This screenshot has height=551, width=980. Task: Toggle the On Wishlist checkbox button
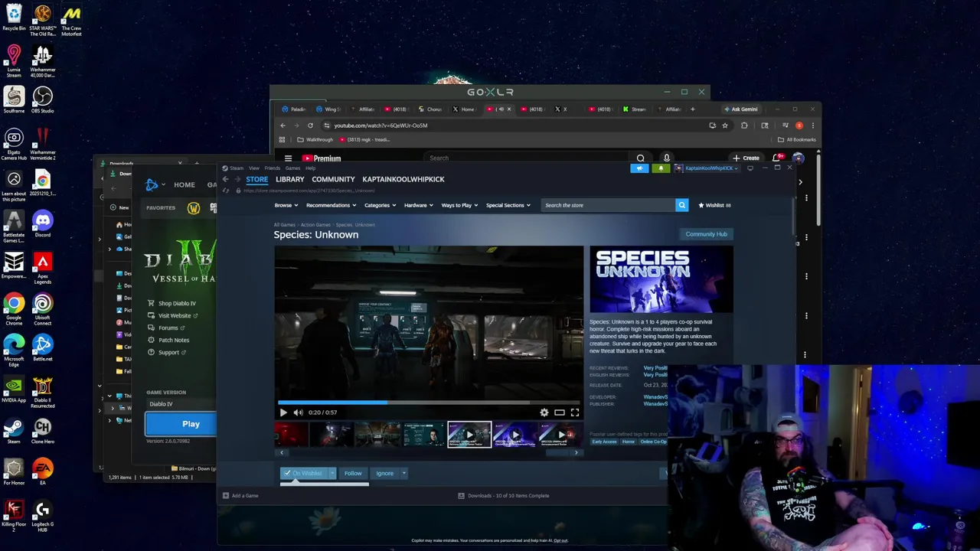[x=303, y=474]
